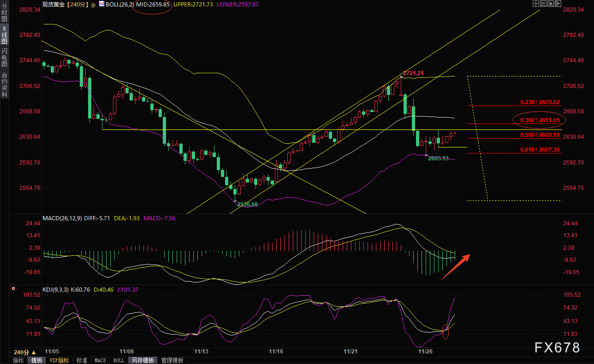Click the 管理模板 button
The height and width of the screenshot is (364, 594).
(x=172, y=360)
